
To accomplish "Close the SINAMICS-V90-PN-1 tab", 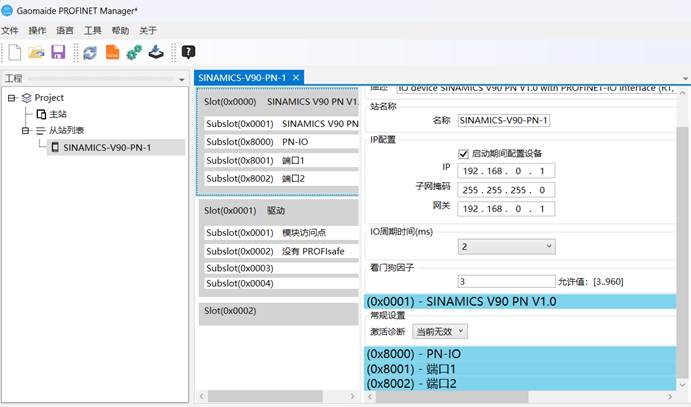I will (x=296, y=78).
